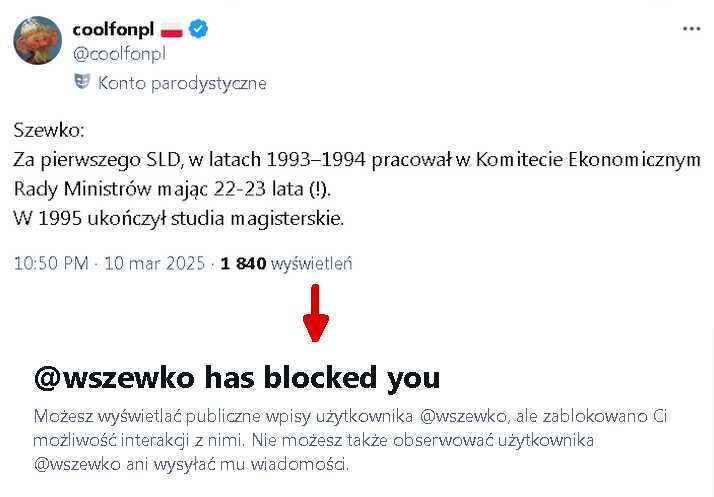Open the three-dot more options menu
Image resolution: width=714 pixels, height=497 pixels.
[x=691, y=29]
